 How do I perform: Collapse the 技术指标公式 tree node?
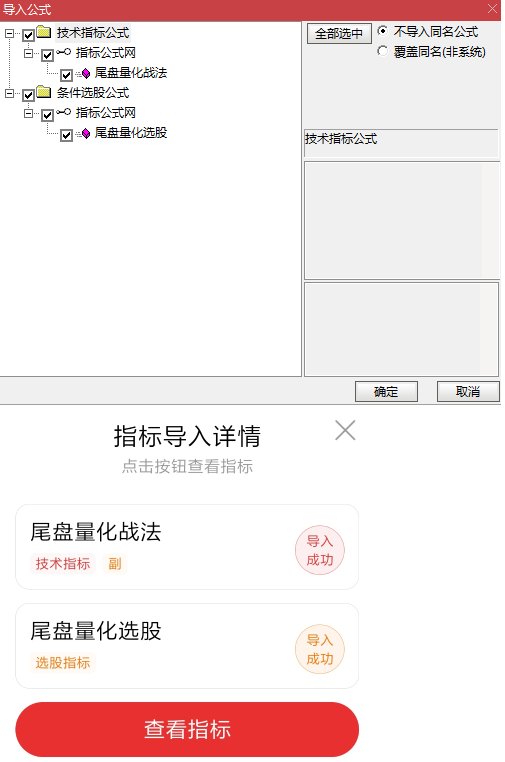point(9,33)
